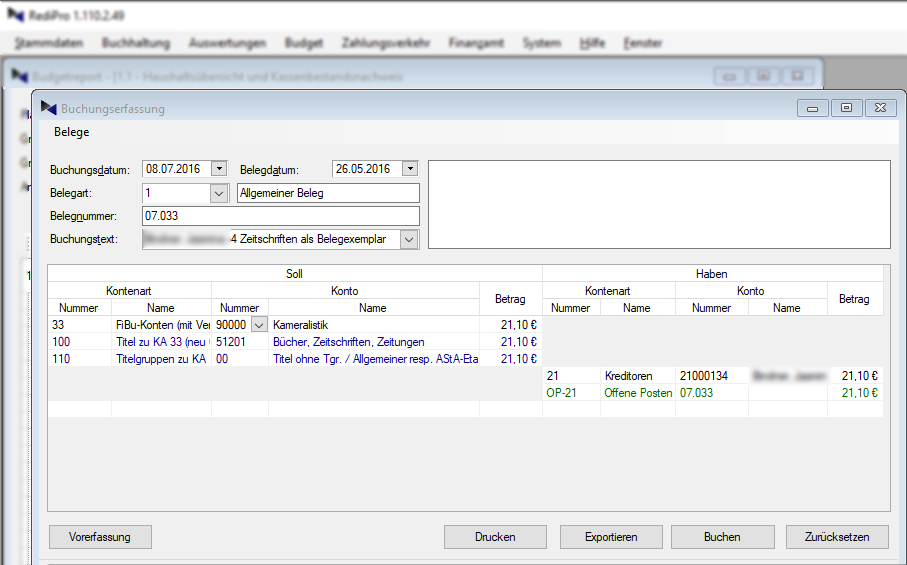Minimize the Buchungserfassung dialog window
The height and width of the screenshot is (565, 907).
pyautogui.click(x=812, y=108)
